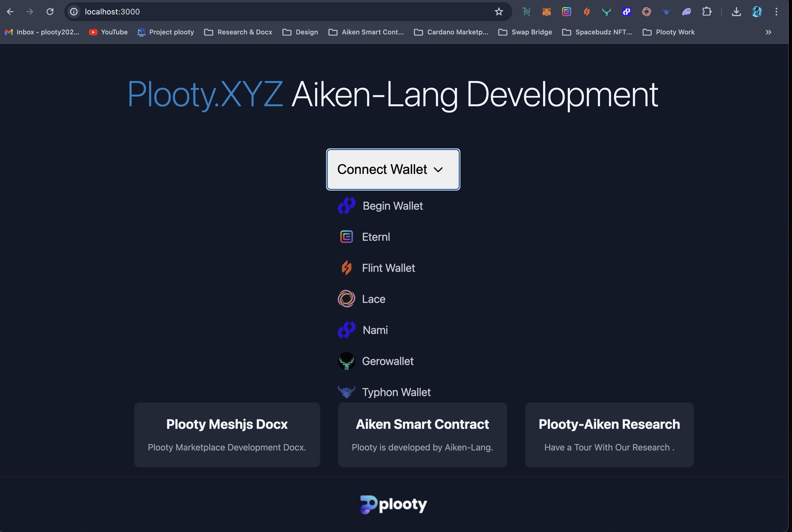This screenshot has height=532, width=792.
Task: Click the Plooty.XYZ blue heading text
Action: [x=205, y=94]
